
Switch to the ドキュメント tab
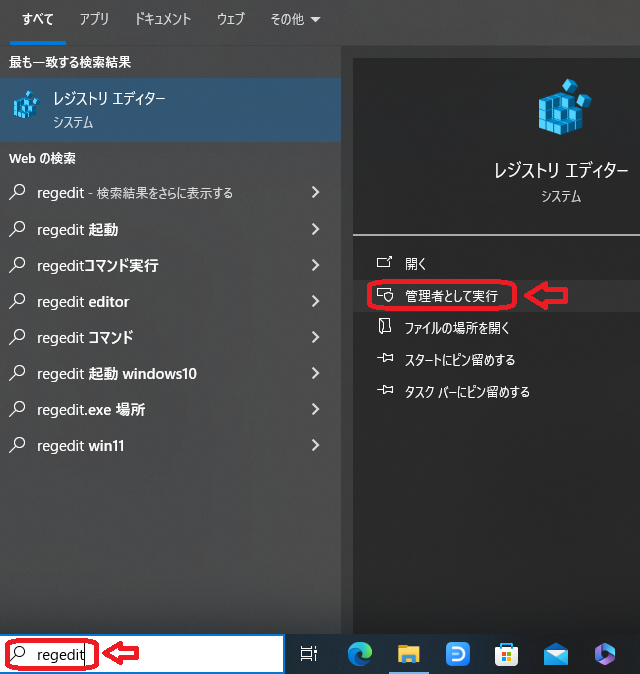(163, 19)
